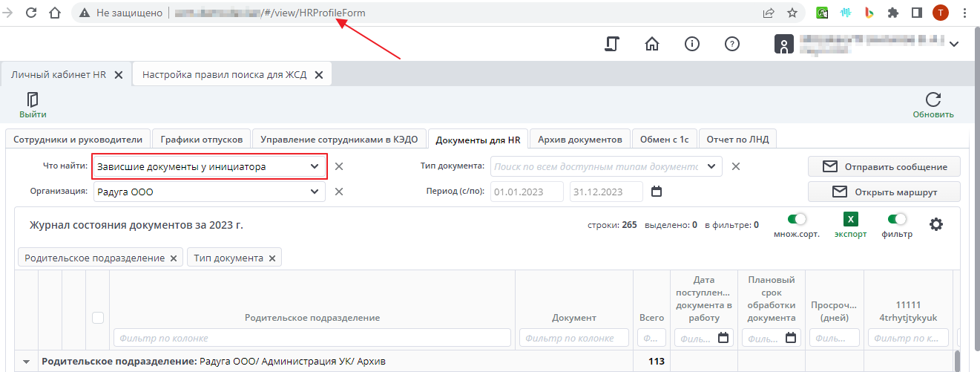Open the period calendar picker icon
The image size is (980, 372).
point(656,192)
